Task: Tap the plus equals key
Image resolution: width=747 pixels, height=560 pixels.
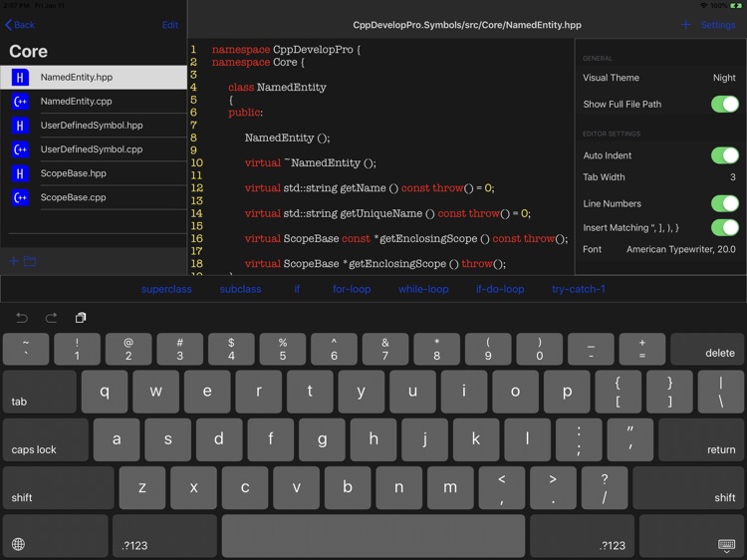Action: 642,349
